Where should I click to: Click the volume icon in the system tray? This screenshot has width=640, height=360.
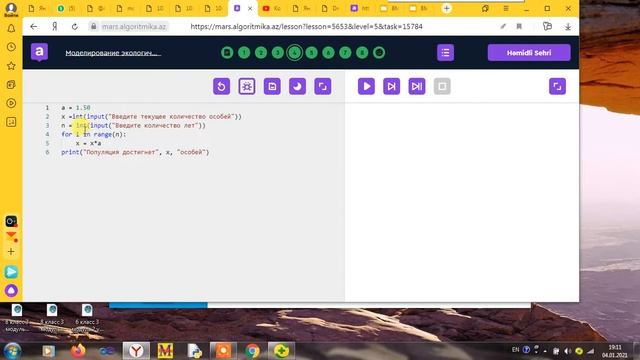[x=567, y=351]
